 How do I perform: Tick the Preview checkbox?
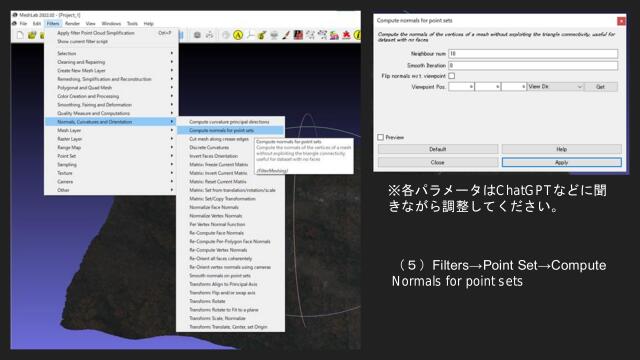tap(380, 138)
